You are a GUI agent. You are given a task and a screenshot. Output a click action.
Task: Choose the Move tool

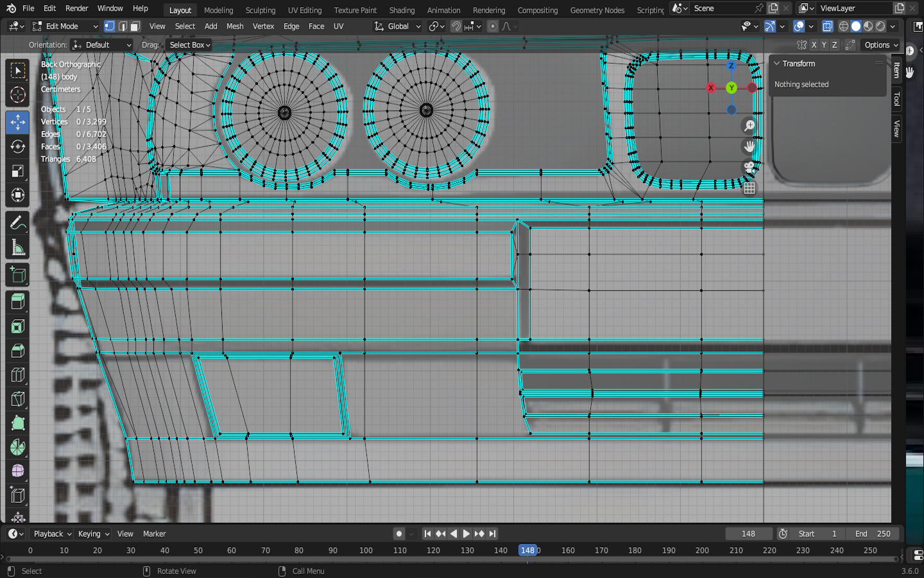18,122
